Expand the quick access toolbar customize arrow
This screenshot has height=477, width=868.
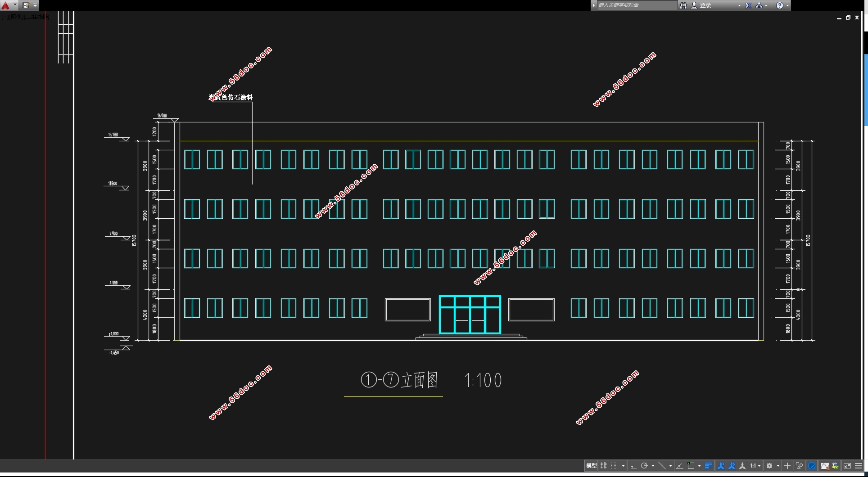(35, 5)
